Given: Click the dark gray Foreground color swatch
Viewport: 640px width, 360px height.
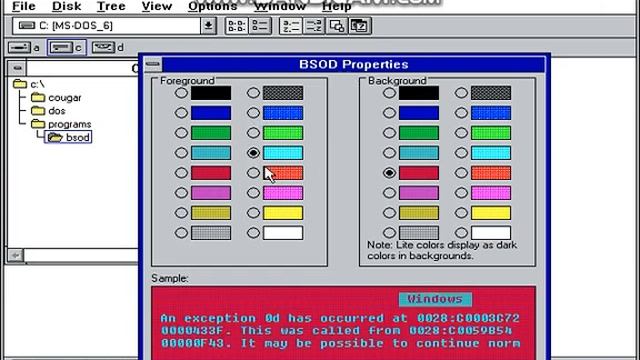Looking at the screenshot, I should pyautogui.click(x=283, y=93).
